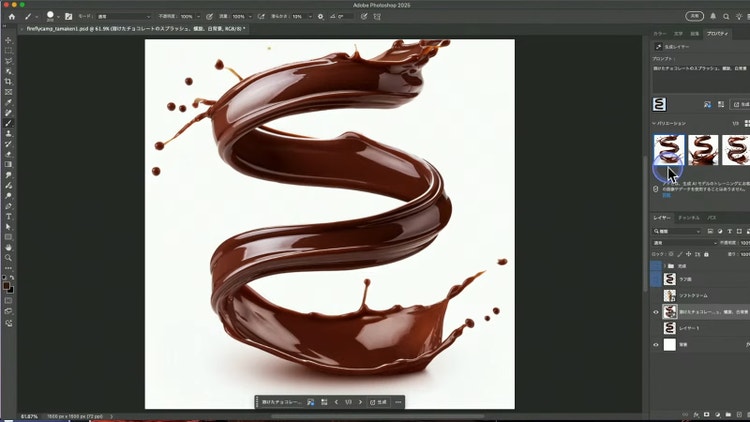Open the Edit Toolbar ellipsis
Image resolution: width=750 pixels, height=422 pixels.
click(x=9, y=268)
